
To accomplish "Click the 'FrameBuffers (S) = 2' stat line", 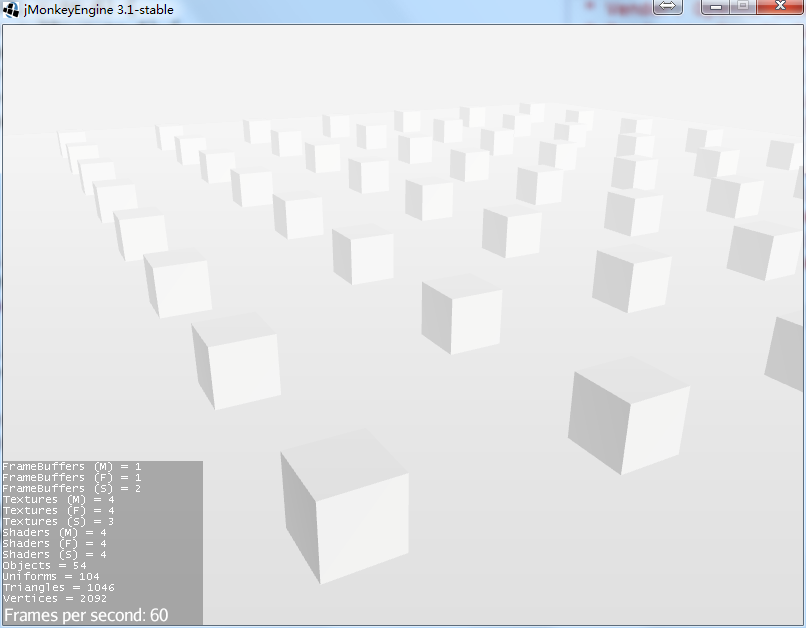I will (71, 488).
